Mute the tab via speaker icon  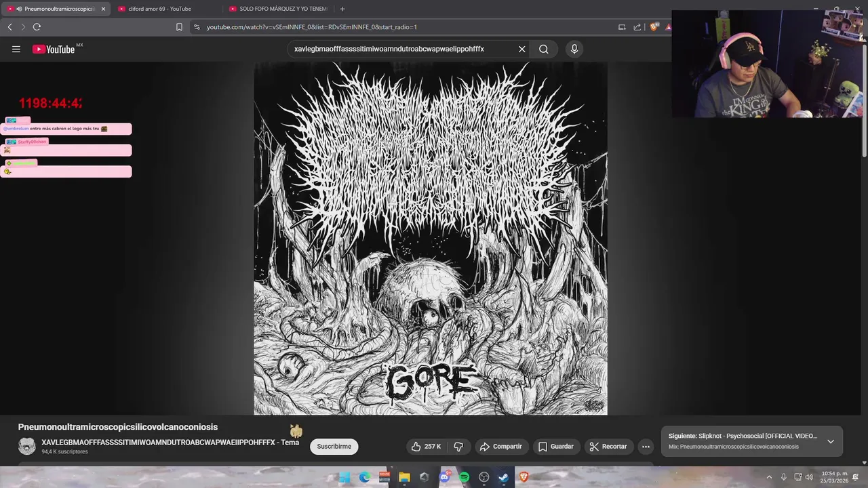(x=19, y=9)
